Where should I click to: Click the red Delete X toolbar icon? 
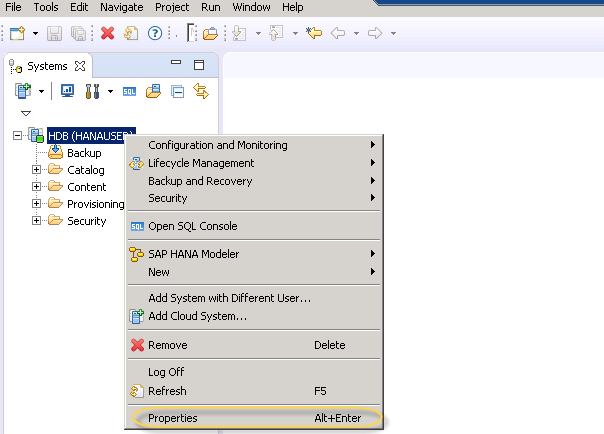pos(107,33)
